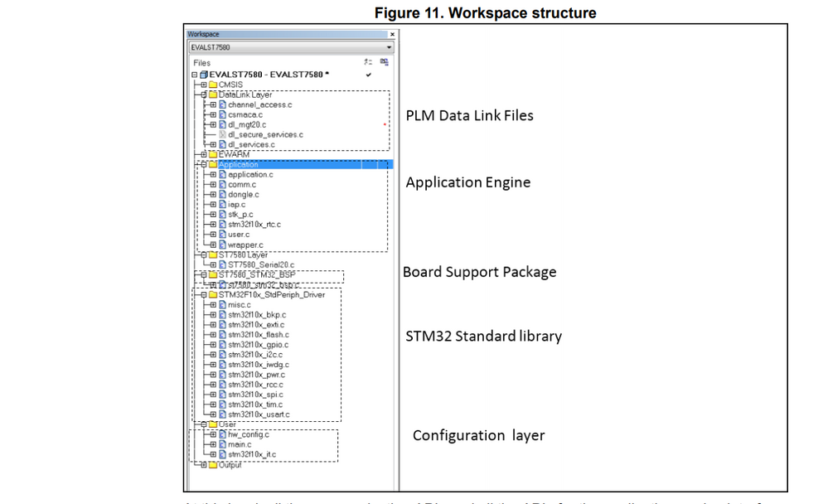Select the main.c file name
This screenshot has height=504, width=828.
240,444
